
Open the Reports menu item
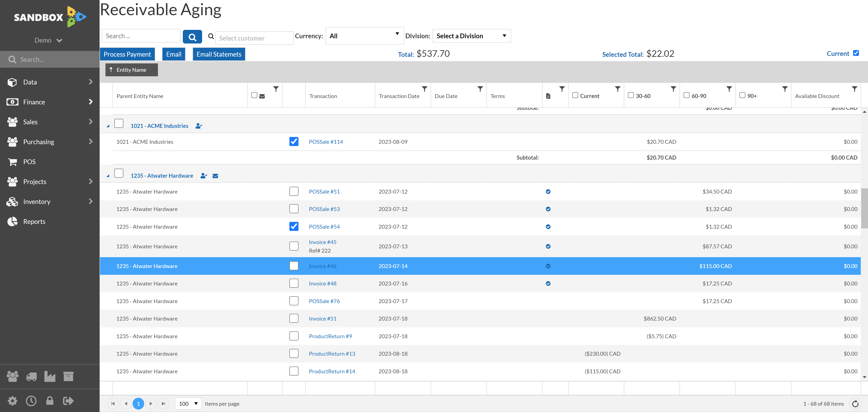click(50, 222)
